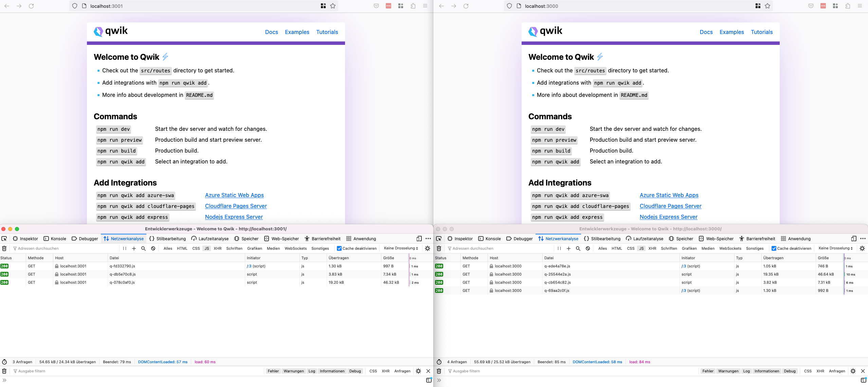Image resolution: width=868 pixels, height=387 pixels.
Task: Bookmark localhost:3001 page with star icon
Action: 333,6
